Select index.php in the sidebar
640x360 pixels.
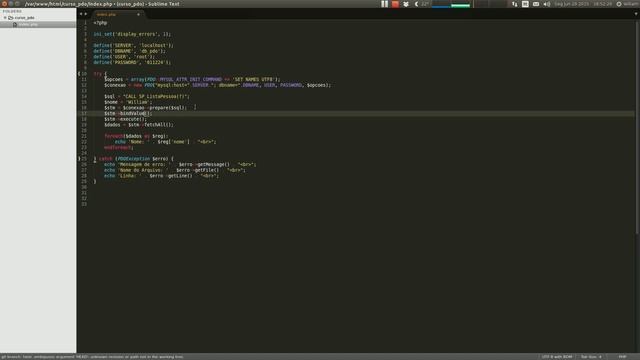28,24
